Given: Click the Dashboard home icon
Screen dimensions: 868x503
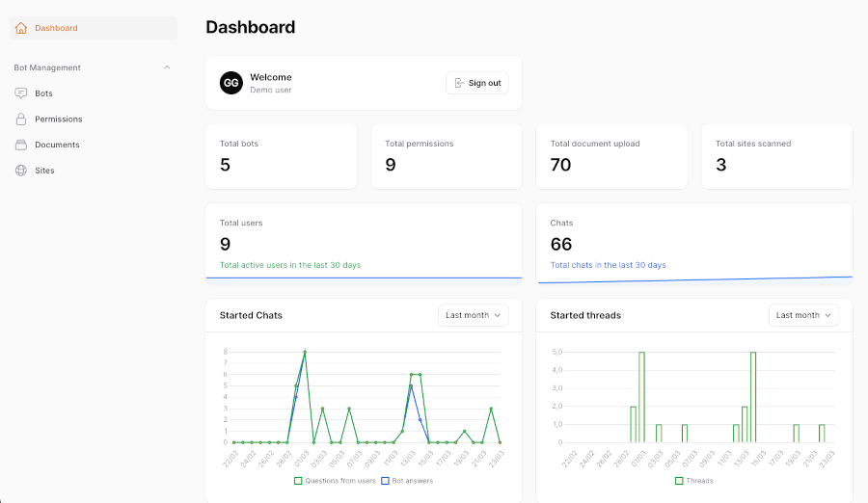Looking at the screenshot, I should pyautogui.click(x=21, y=28).
